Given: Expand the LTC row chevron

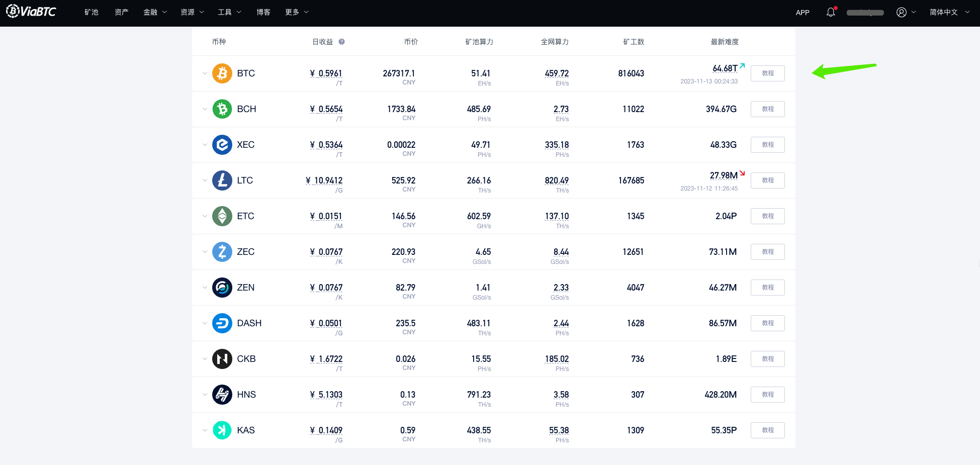Looking at the screenshot, I should point(205,180).
